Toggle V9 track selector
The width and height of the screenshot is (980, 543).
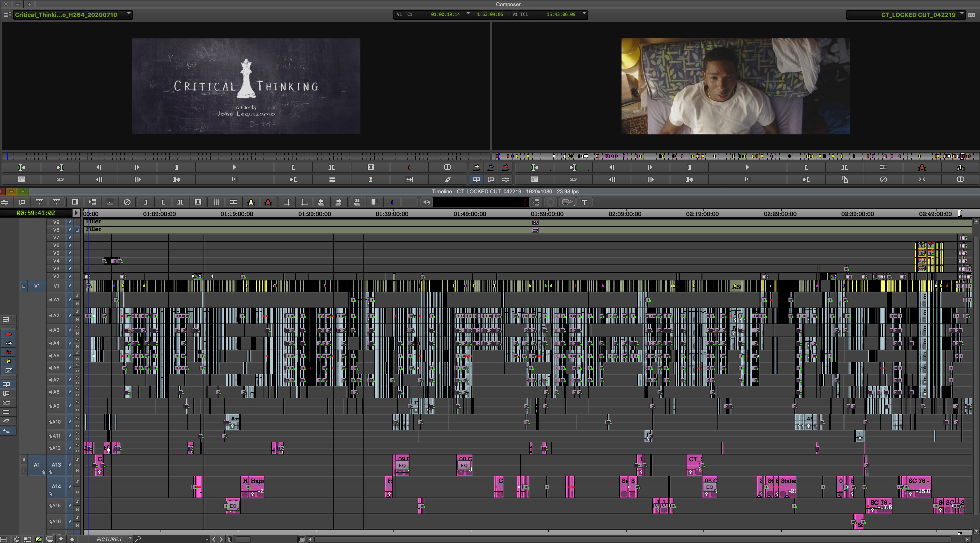tap(56, 222)
